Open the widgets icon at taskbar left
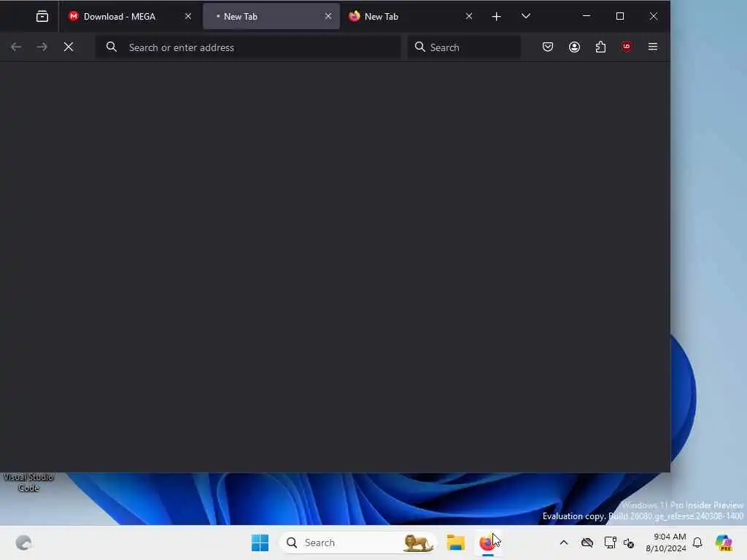The height and width of the screenshot is (560, 747). coord(23,542)
